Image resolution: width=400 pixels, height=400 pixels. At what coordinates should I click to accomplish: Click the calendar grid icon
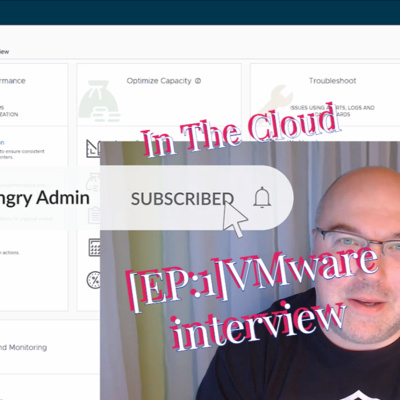tap(95, 247)
